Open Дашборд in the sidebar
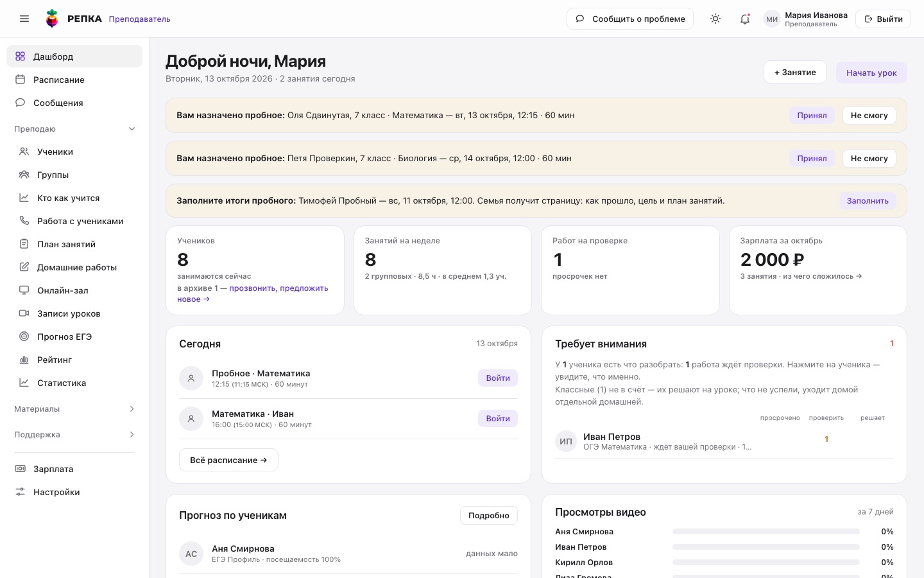The image size is (924, 578). [x=74, y=57]
